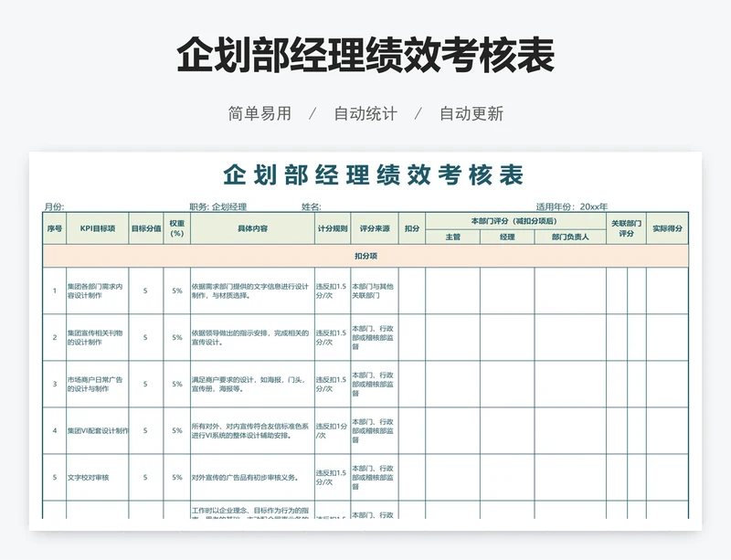Image resolution: width=731 pixels, height=560 pixels.
Task: Click 违反扣1.5分/次 cell in row 2
Action: (x=333, y=338)
